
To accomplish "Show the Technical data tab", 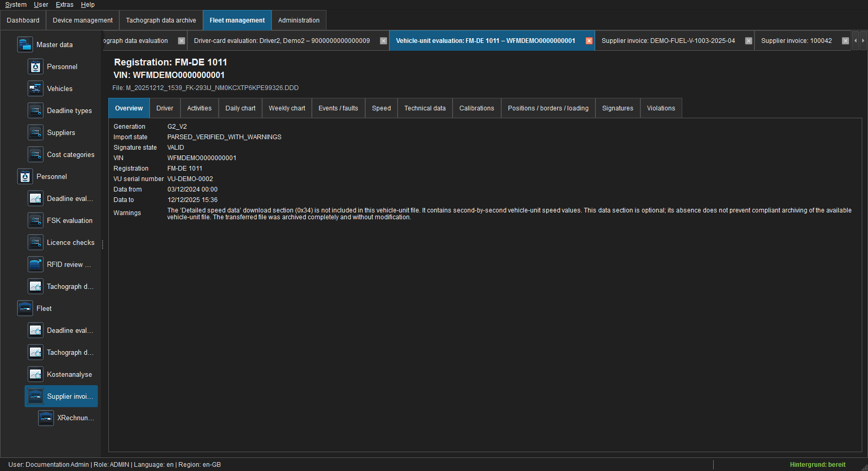I will pyautogui.click(x=425, y=108).
